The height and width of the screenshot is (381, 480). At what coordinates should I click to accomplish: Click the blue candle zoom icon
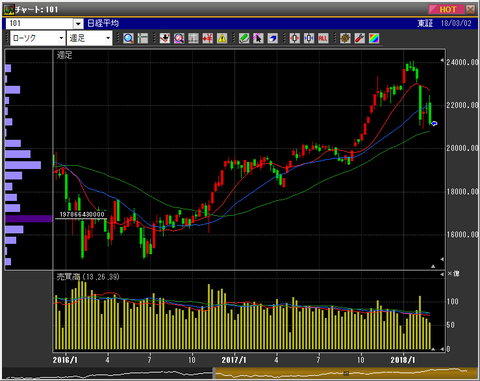309,38
